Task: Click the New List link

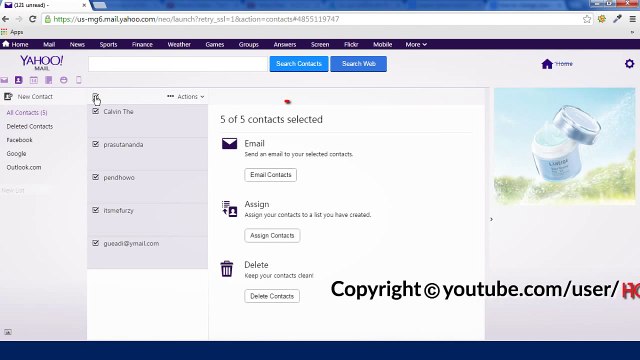Action: pyautogui.click(x=13, y=190)
